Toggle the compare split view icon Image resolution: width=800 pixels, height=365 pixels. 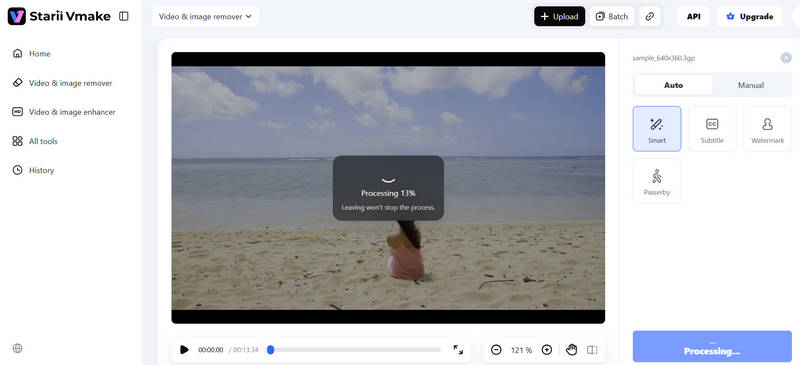pos(592,350)
